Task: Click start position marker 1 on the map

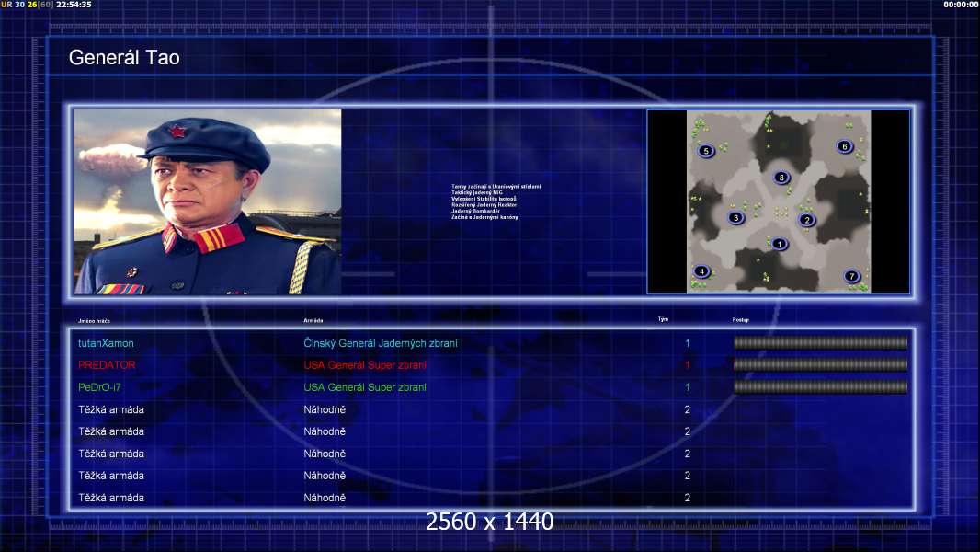Action: coord(780,244)
